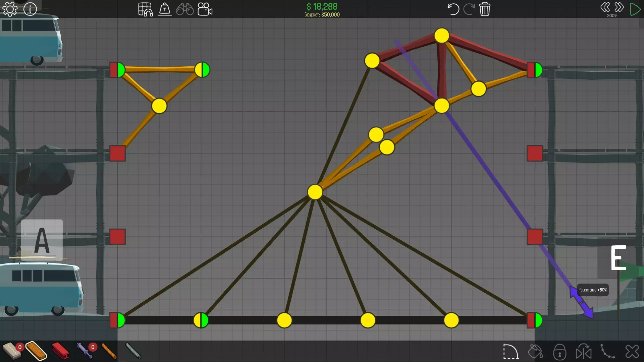644x362 pixels.
Task: Click the mirror flip tool
Action: point(584,352)
